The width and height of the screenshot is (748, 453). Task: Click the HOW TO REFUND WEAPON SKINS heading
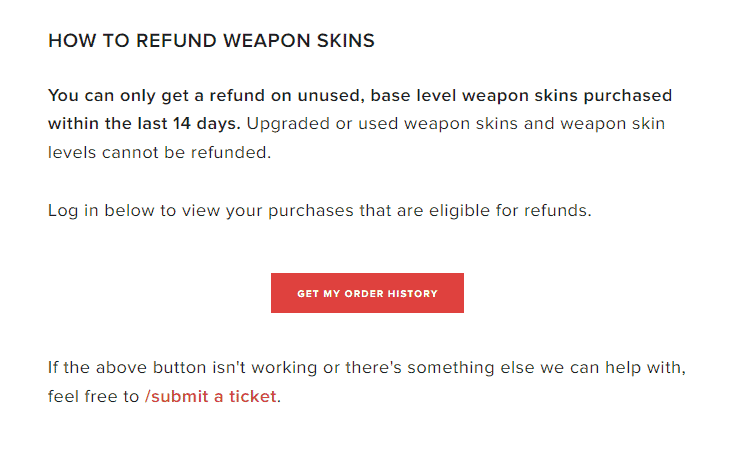pyautogui.click(x=211, y=41)
